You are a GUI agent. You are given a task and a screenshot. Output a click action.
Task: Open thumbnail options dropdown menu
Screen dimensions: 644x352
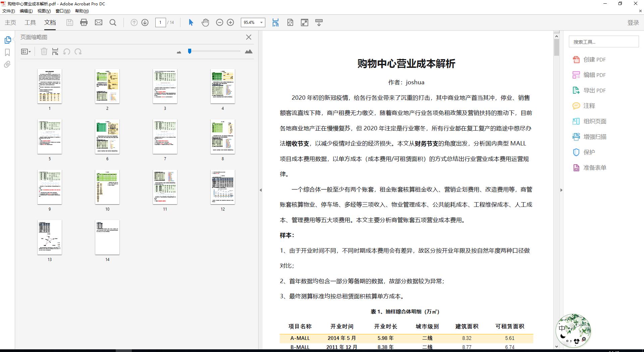point(26,52)
